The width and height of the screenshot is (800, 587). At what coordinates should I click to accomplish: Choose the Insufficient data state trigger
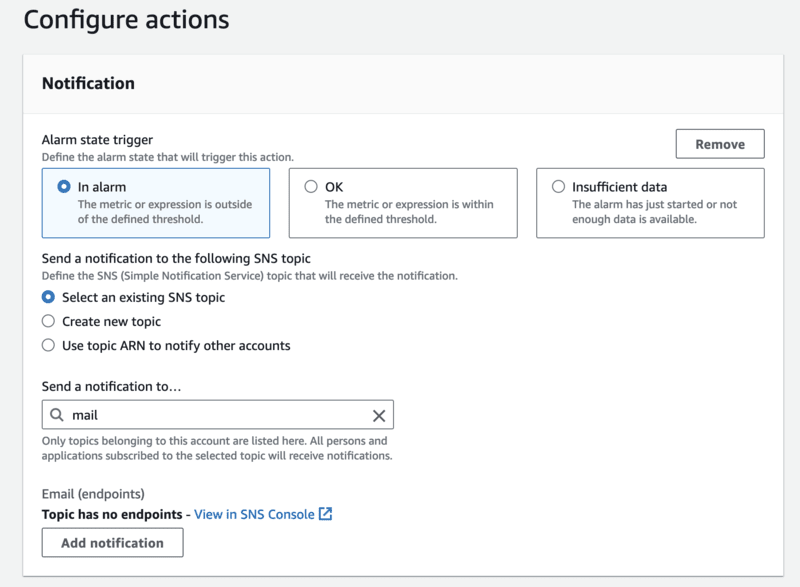tap(558, 186)
